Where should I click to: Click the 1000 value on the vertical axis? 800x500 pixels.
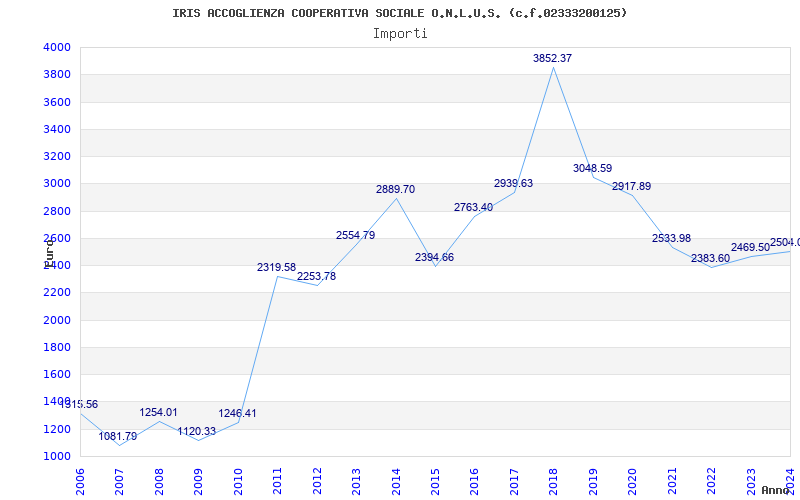[57, 456]
